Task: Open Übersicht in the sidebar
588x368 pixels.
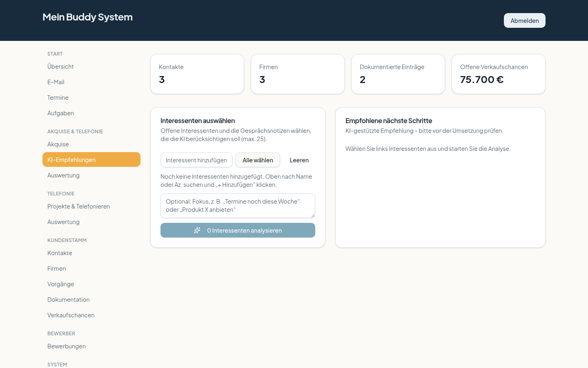Action: 91,66
